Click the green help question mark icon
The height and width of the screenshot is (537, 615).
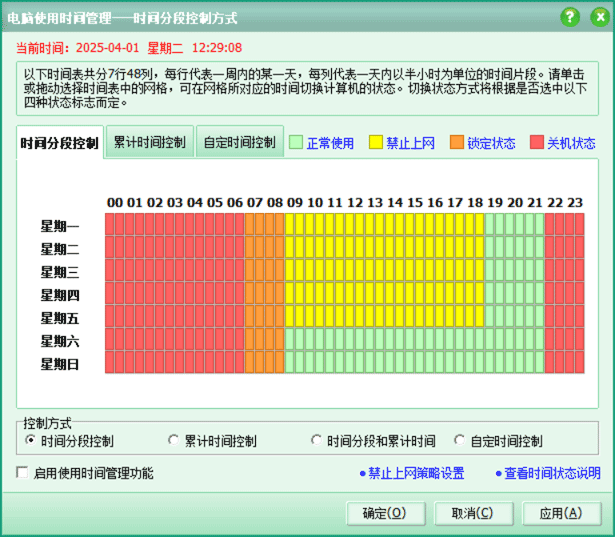570,17
